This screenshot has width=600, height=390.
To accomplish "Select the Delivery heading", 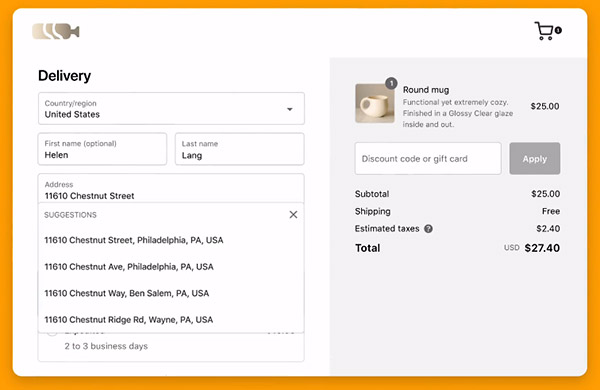I will (64, 76).
